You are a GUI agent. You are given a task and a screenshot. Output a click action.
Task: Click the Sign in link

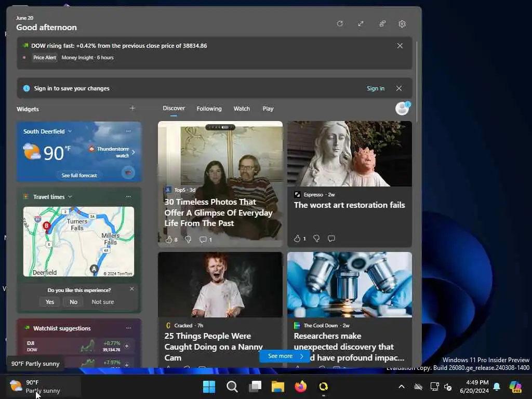pyautogui.click(x=375, y=88)
